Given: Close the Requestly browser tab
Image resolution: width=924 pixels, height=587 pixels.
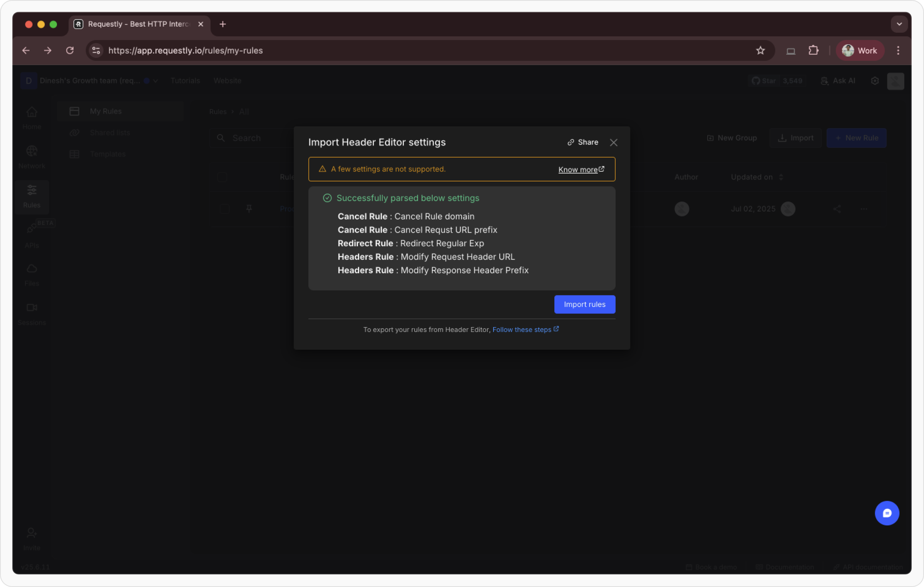Looking at the screenshot, I should [201, 24].
